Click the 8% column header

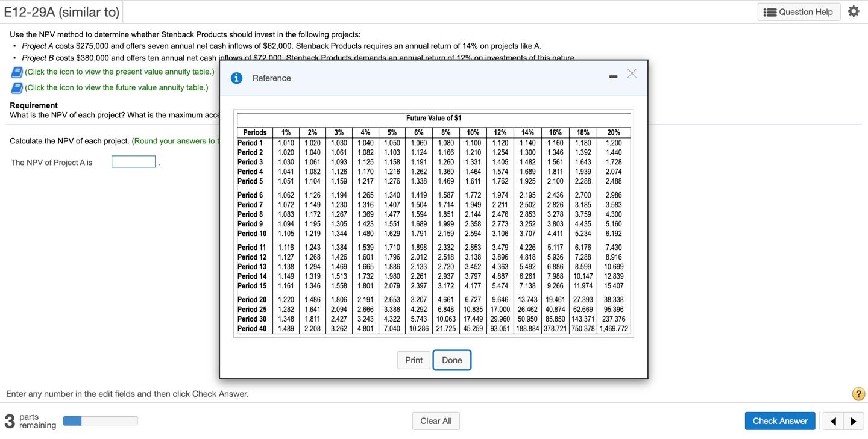click(x=446, y=132)
